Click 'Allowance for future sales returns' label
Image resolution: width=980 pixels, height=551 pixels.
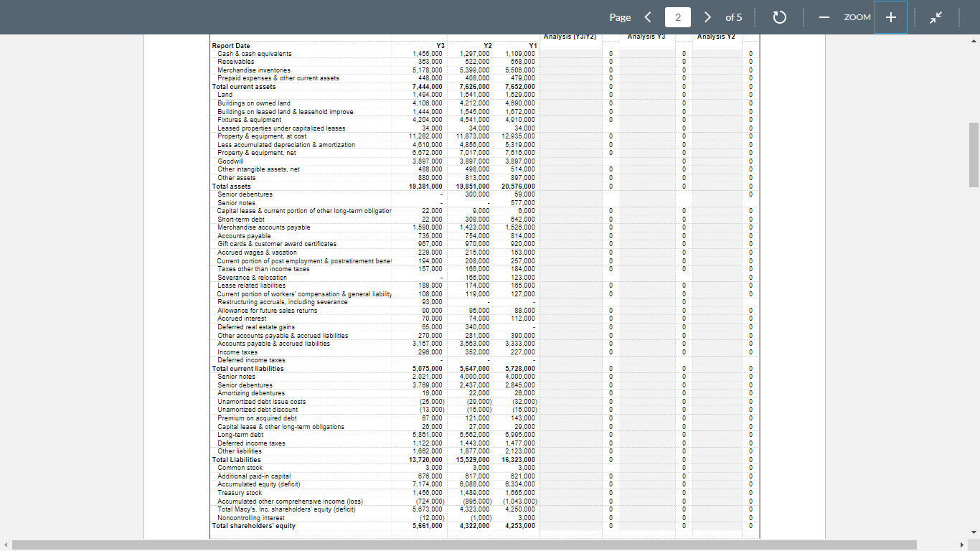click(x=267, y=311)
